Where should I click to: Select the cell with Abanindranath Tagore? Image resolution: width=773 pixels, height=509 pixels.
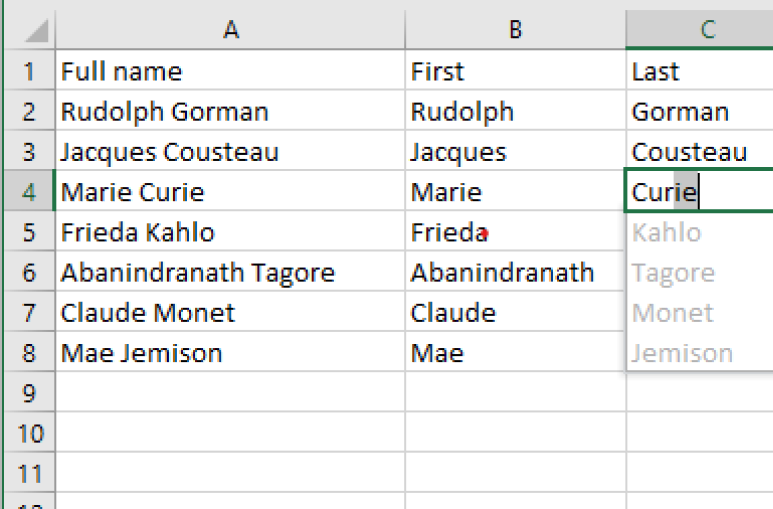[230, 271]
